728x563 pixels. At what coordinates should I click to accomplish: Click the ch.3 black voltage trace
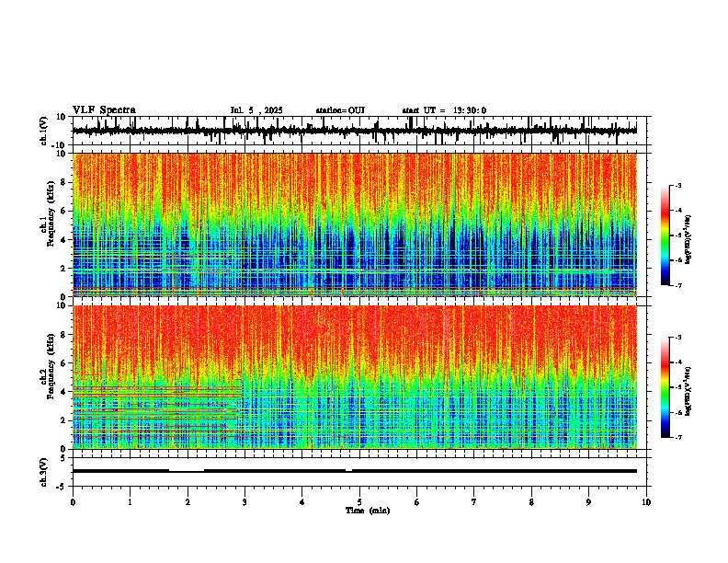pos(354,471)
